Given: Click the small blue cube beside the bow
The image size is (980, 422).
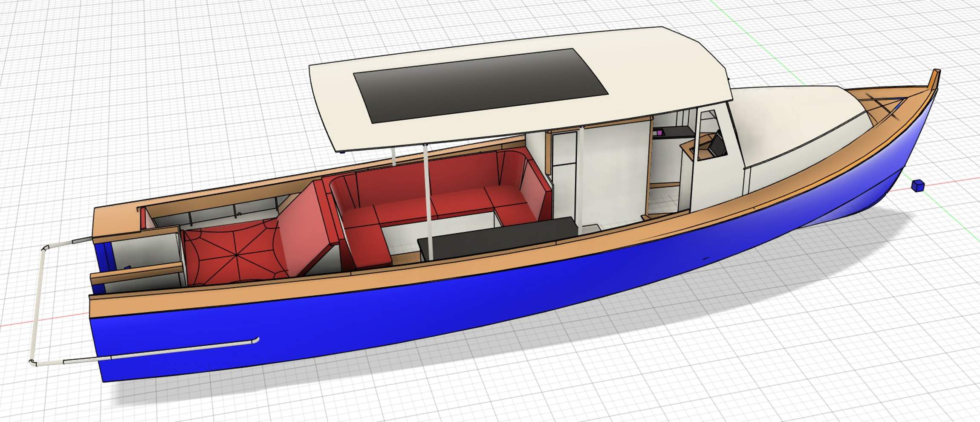Looking at the screenshot, I should [917, 185].
